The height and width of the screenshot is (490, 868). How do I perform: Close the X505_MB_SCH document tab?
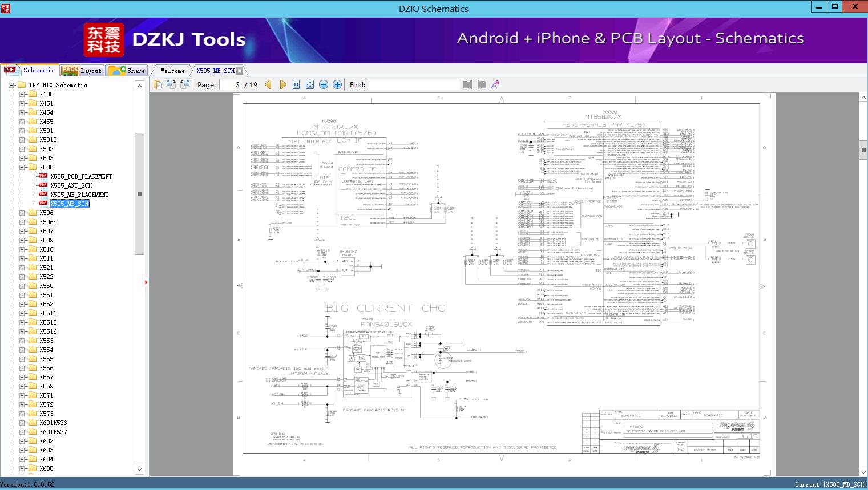tap(240, 71)
